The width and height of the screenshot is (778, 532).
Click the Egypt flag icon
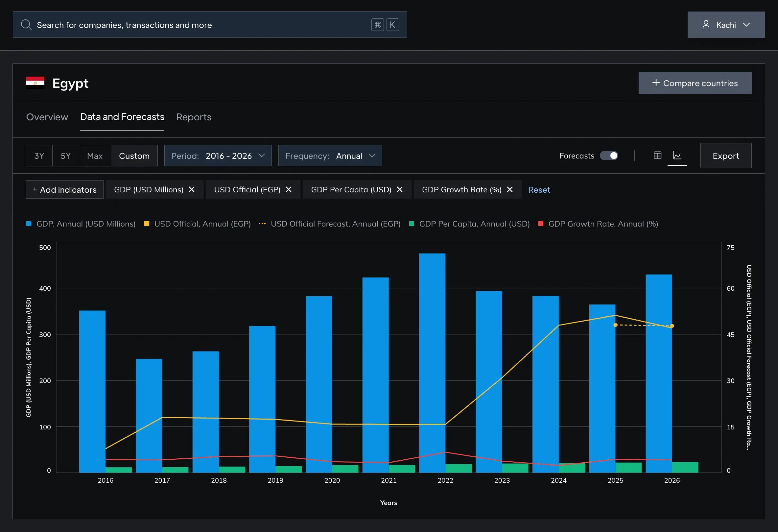(x=35, y=83)
